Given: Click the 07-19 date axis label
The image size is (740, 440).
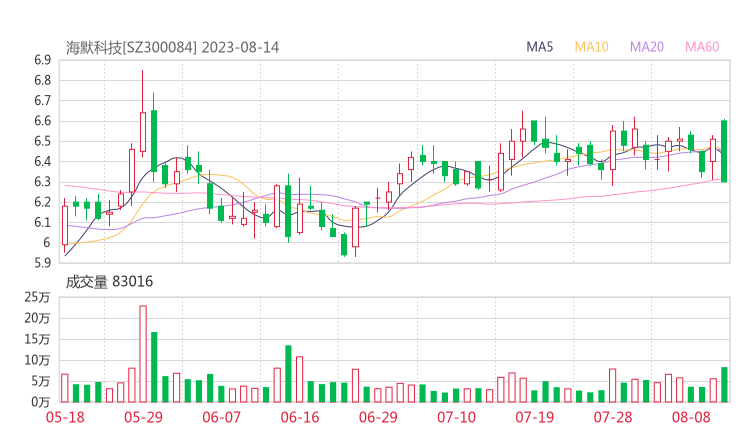Looking at the screenshot, I should [x=534, y=417].
